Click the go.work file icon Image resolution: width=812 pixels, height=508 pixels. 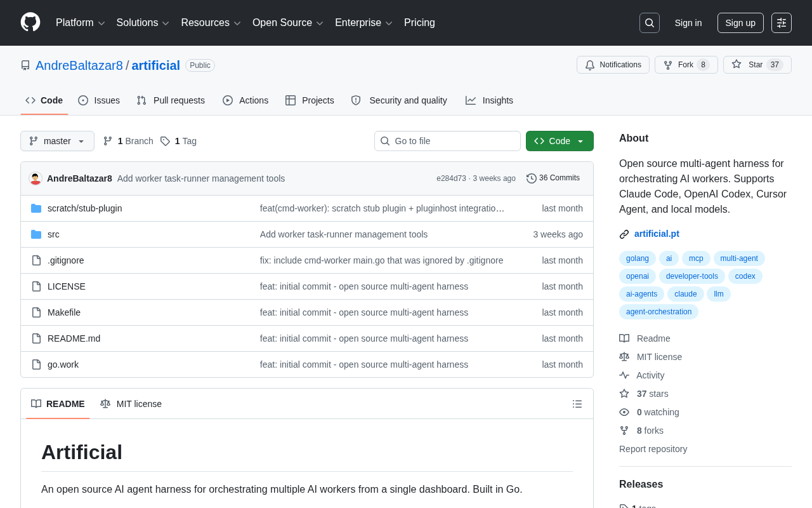coord(36,364)
